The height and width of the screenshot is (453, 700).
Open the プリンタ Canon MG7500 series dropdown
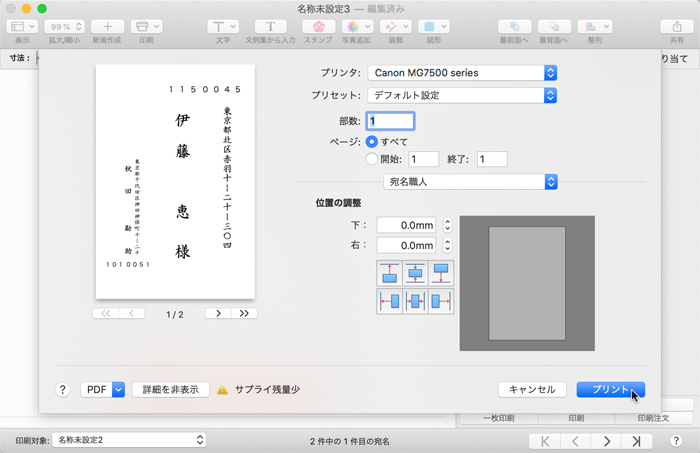[x=461, y=73]
